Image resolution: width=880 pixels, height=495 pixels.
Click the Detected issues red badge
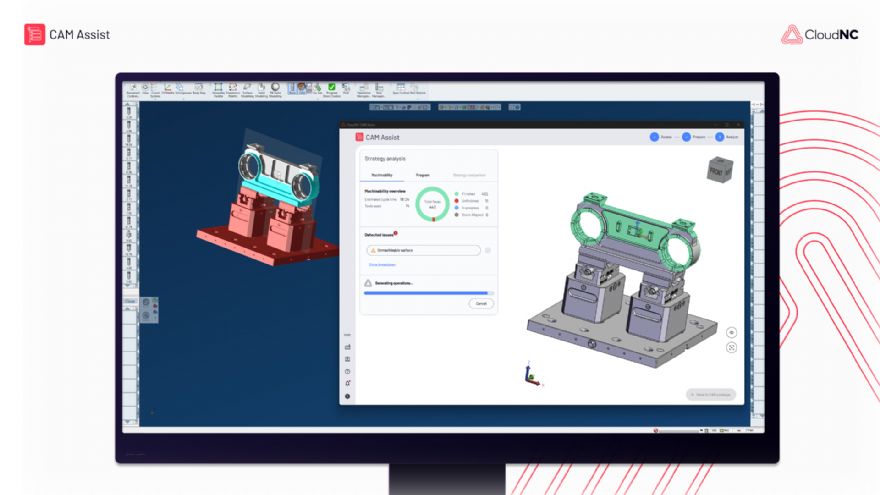(396, 233)
